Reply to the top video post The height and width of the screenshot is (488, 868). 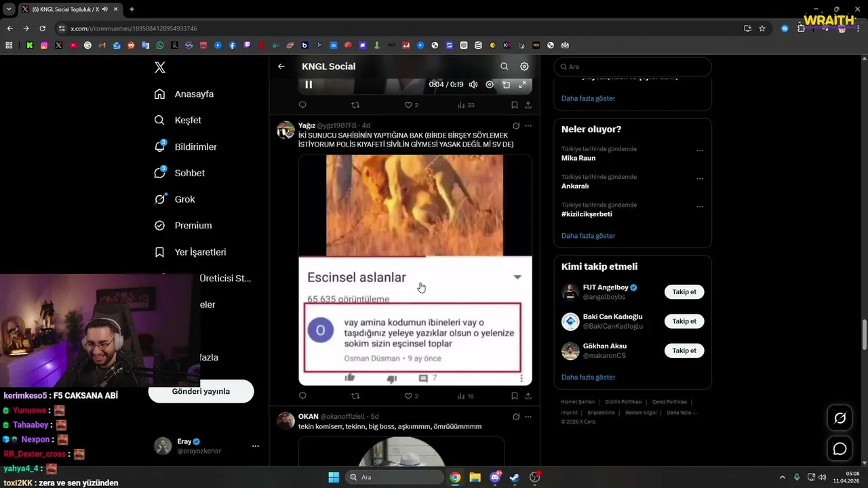pyautogui.click(x=302, y=105)
